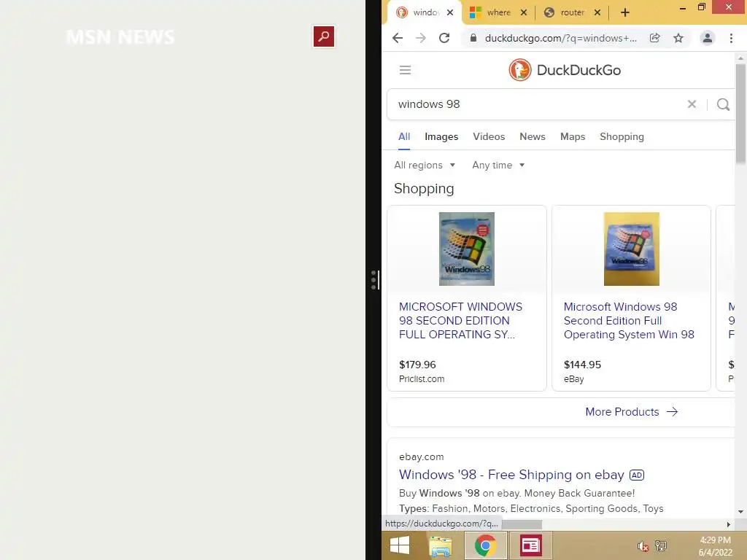The width and height of the screenshot is (747, 560).
Task: Click the scroll right arrow on horizontal scrollbar
Action: click(x=729, y=524)
